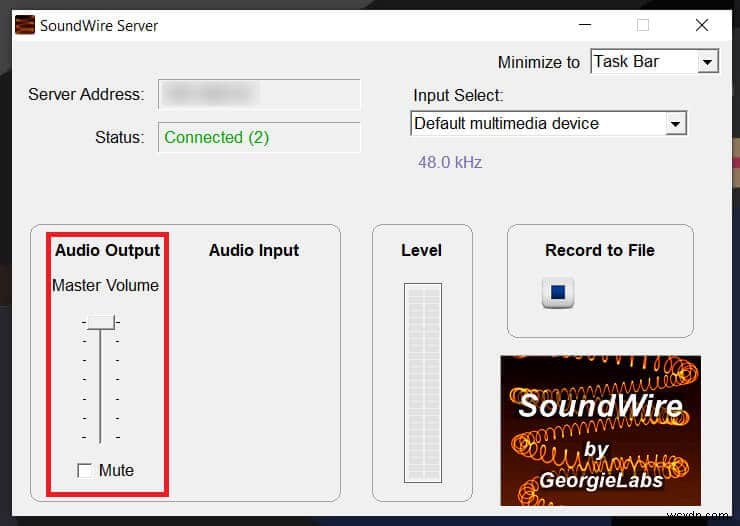Screen dimensions: 740x526
Task: Open the Minimize to dropdown
Action: tap(654, 61)
